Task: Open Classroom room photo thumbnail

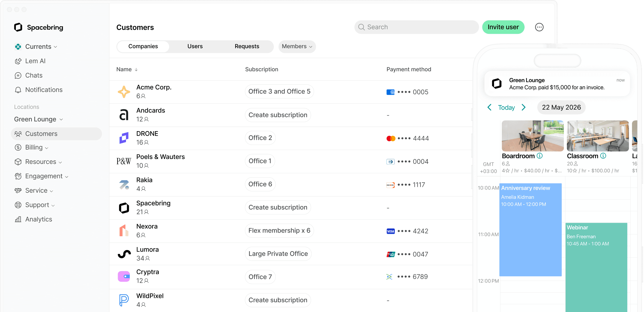Action: point(598,136)
